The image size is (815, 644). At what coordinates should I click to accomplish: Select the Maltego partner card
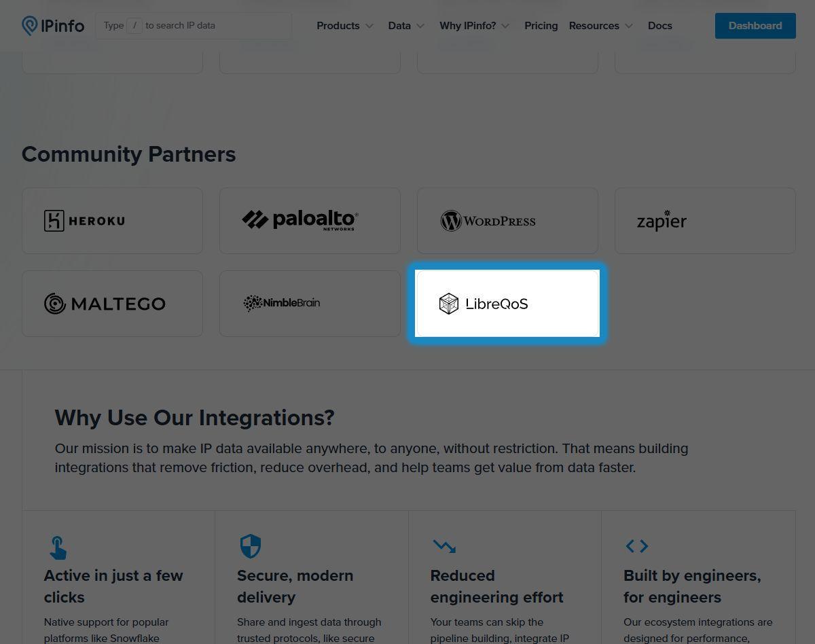[112, 304]
